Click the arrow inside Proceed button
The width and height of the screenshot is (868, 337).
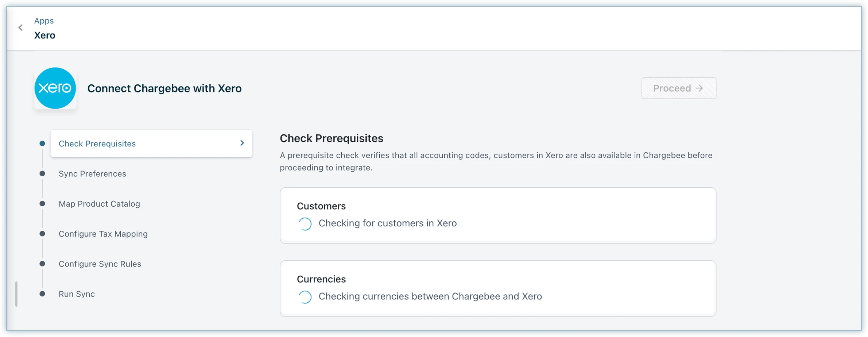(x=699, y=88)
